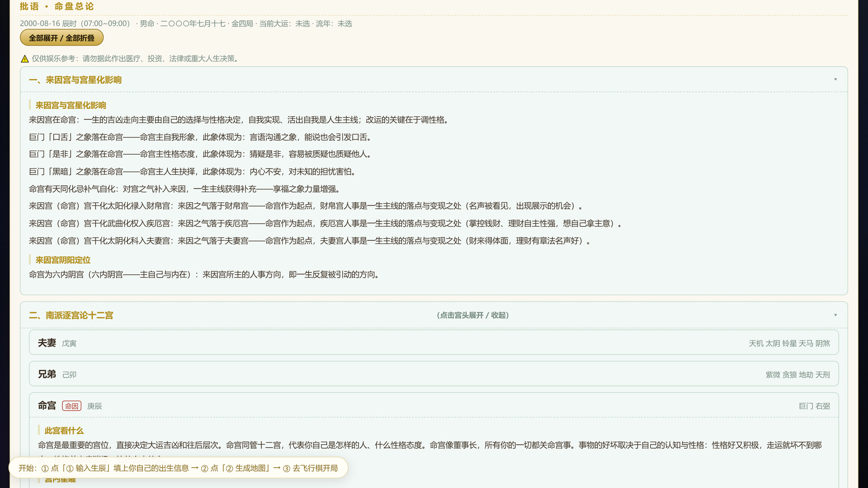
Task: Click the red 命因 badge
Action: 71,406
